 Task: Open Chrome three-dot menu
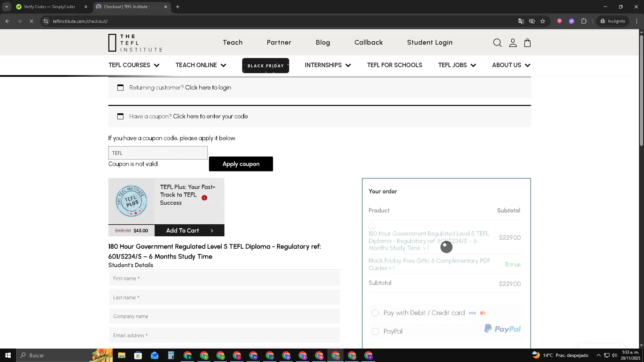point(637,21)
